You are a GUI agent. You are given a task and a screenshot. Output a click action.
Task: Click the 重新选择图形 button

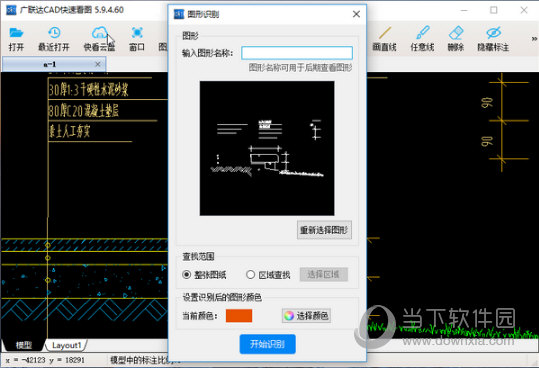pos(324,230)
